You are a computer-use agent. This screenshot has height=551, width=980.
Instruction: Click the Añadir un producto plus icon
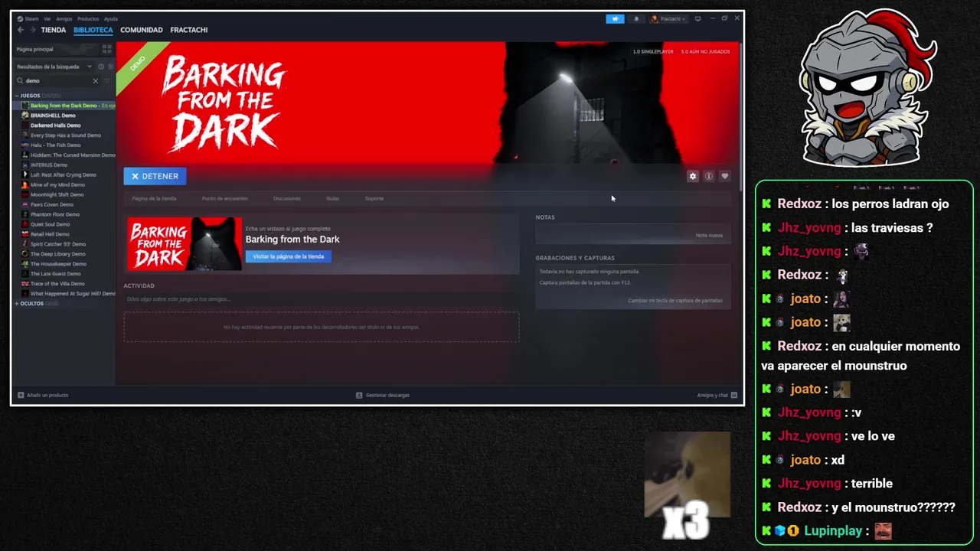21,395
